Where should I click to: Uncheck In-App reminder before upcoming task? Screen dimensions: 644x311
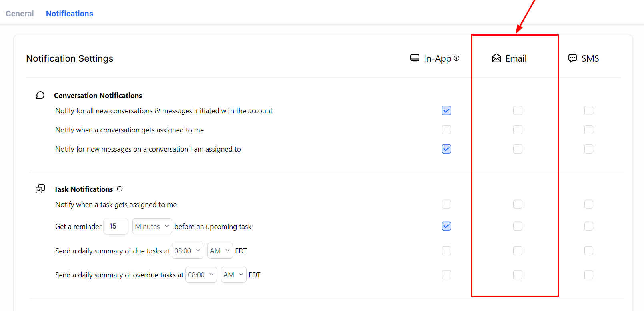[x=446, y=226]
